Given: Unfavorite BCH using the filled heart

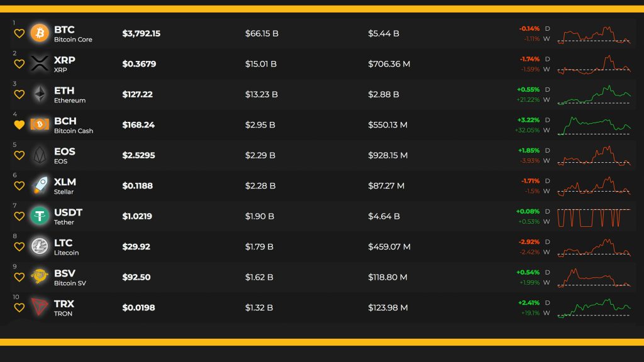Looking at the screenshot, I should coord(19,125).
